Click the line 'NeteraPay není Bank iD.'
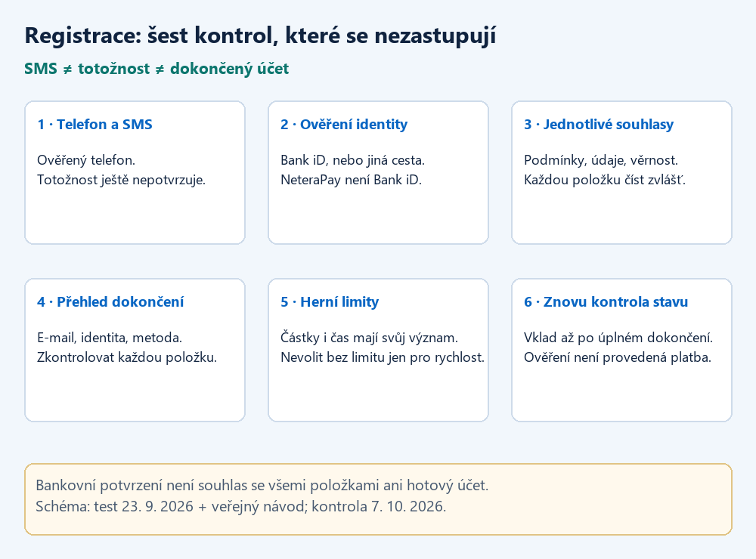 click(352, 180)
